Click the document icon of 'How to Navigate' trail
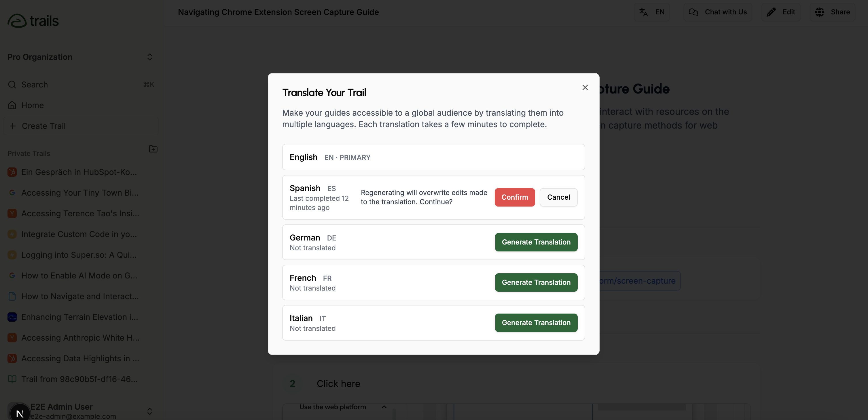 [12, 296]
